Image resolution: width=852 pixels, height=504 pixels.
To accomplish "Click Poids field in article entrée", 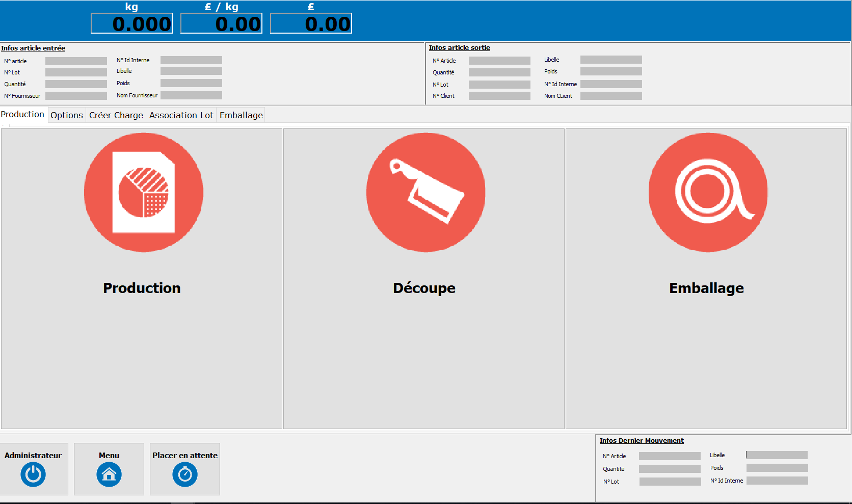I will 191,83.
